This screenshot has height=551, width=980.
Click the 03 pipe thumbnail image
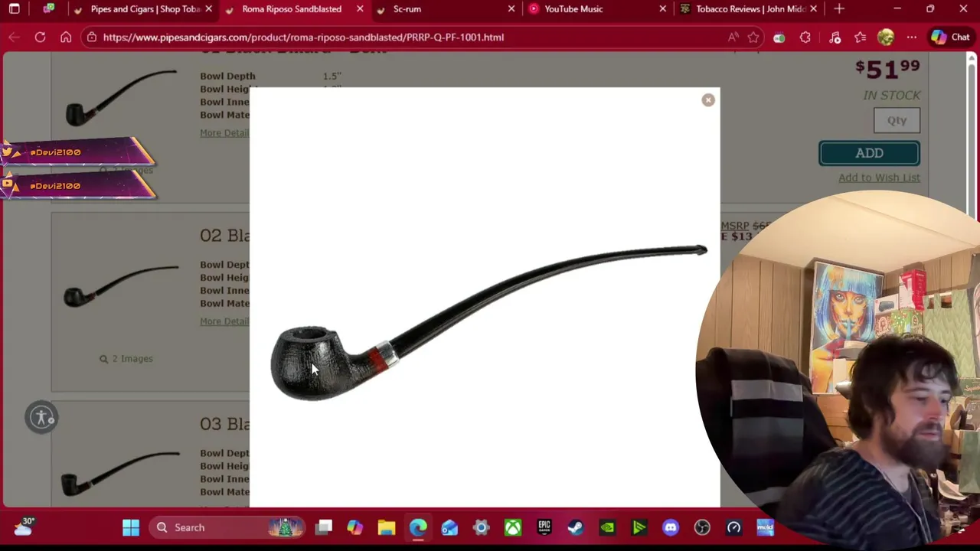click(120, 473)
